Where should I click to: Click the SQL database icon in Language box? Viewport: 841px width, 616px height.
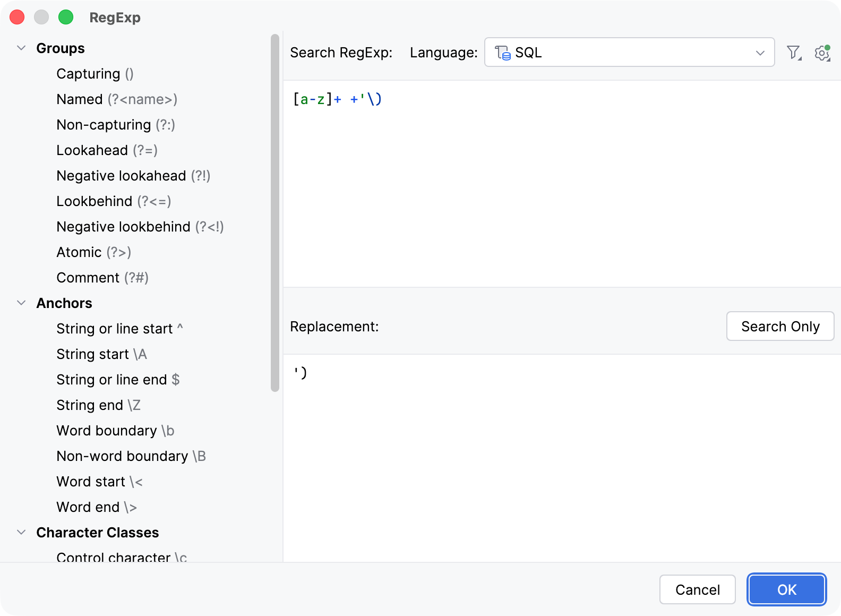pyautogui.click(x=502, y=53)
